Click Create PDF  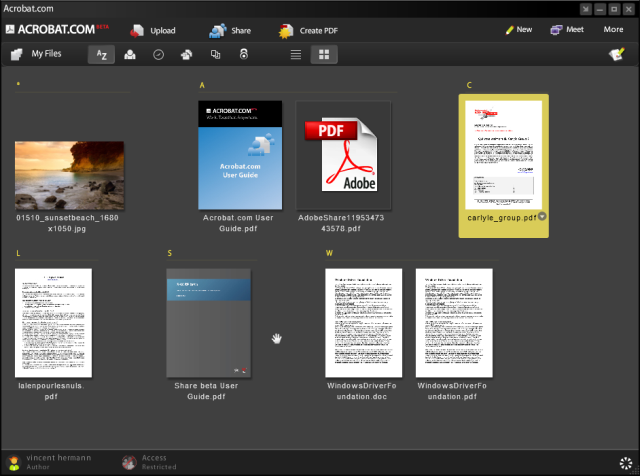pyautogui.click(x=308, y=31)
